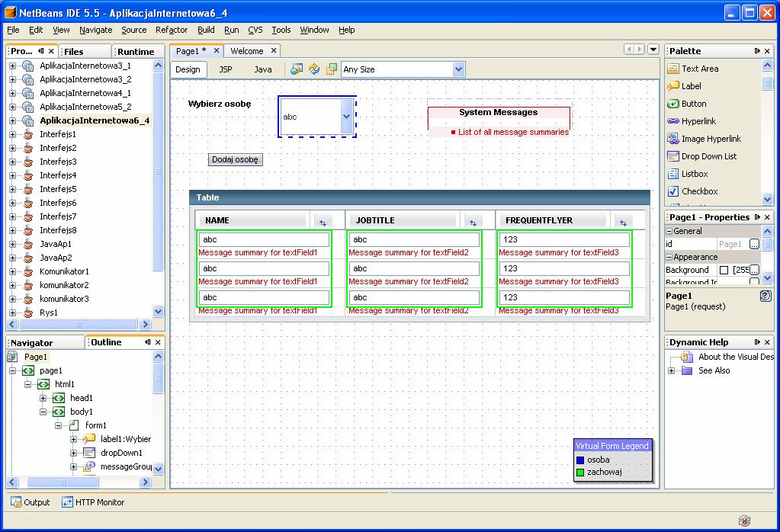780x532 pixels.
Task: Minimize the Dynamic Help panel
Action: 757,342
